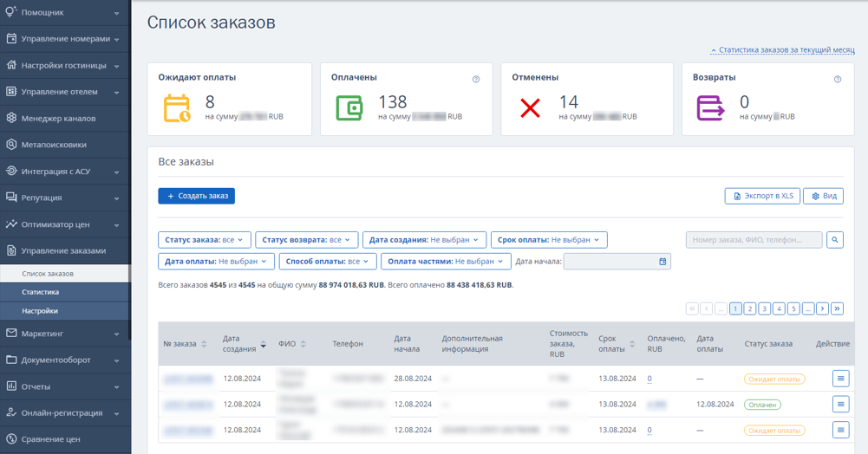The width and height of the screenshot is (868, 454).
Task: Click the search magnifier icon button
Action: (x=835, y=240)
